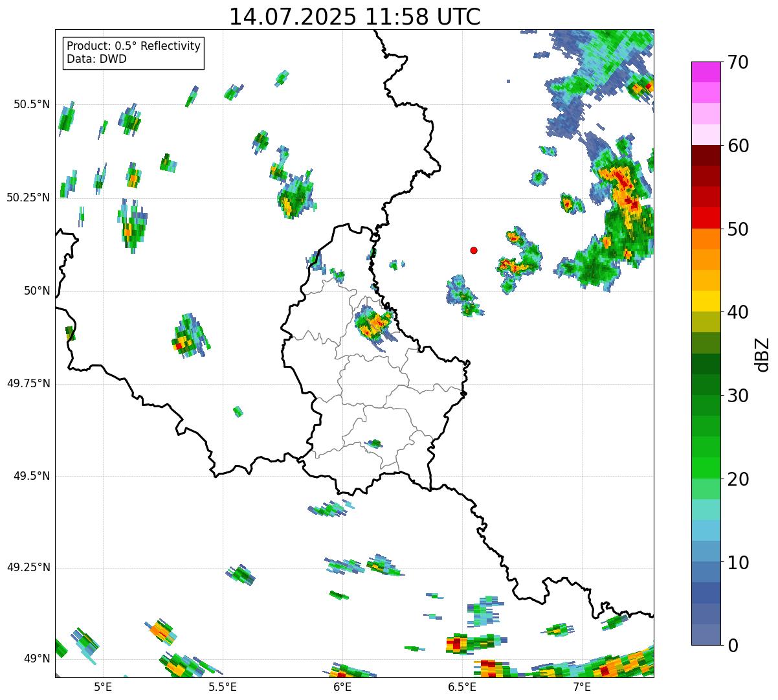Click the 7°E longitude label
The image size is (778, 700).
click(x=583, y=687)
